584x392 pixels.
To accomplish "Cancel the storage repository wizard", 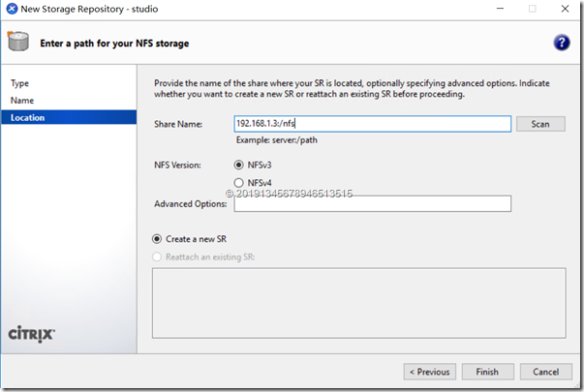I will [x=546, y=372].
